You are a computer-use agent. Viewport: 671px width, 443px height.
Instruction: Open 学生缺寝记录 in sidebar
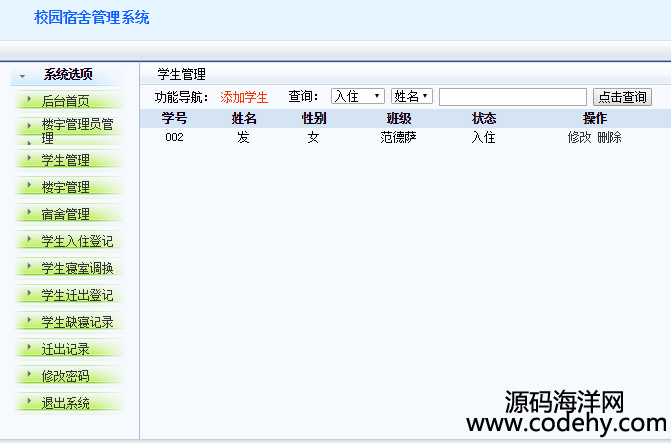tap(77, 322)
